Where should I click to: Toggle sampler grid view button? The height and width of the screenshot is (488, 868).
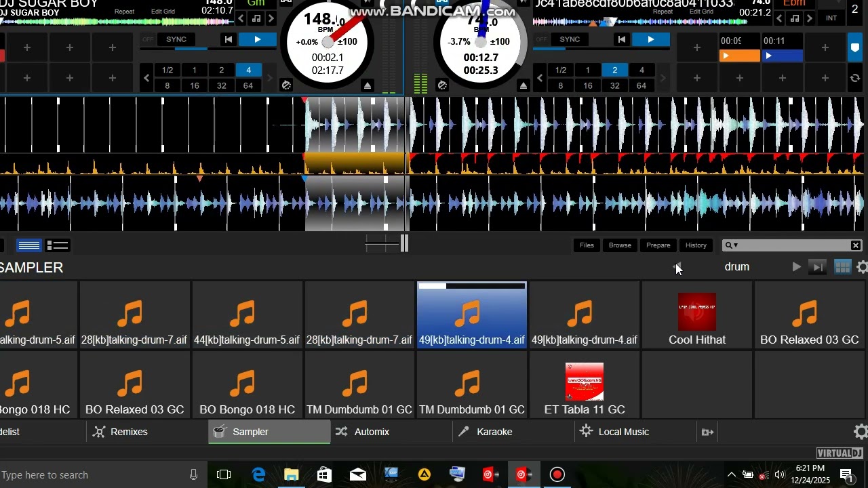842,268
